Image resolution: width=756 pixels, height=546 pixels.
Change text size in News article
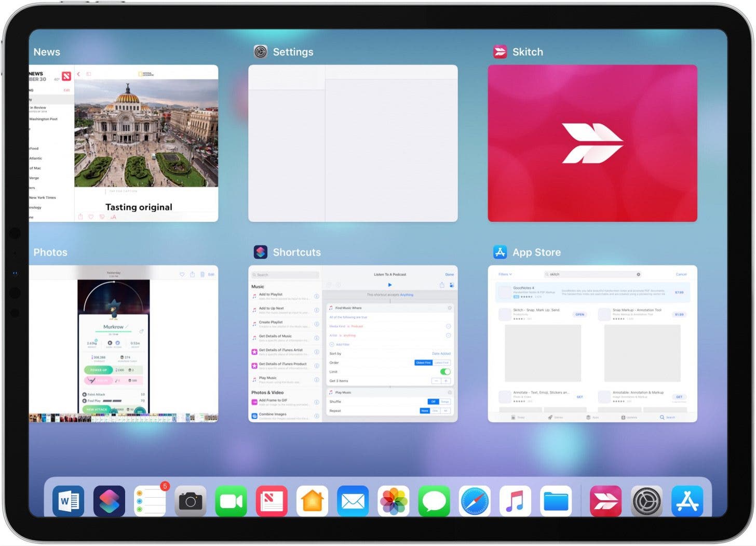(x=113, y=217)
